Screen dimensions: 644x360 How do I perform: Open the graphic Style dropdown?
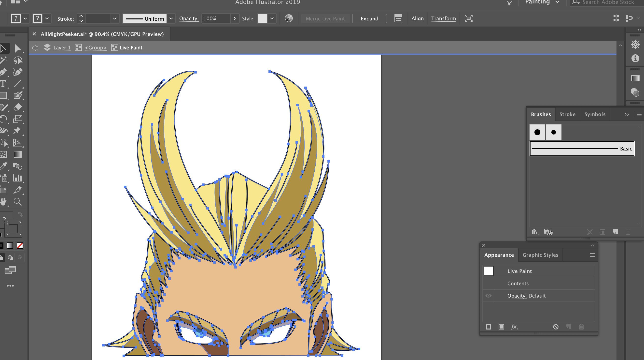(x=272, y=18)
